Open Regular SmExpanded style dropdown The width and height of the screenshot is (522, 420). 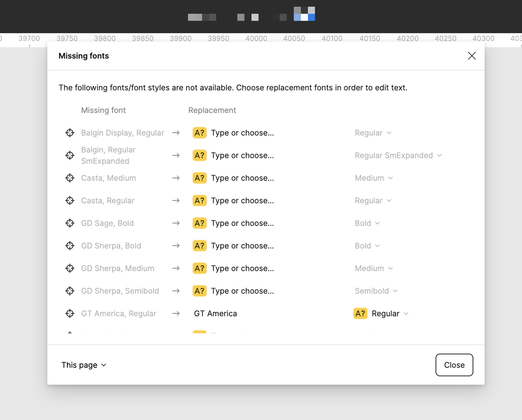tap(398, 155)
